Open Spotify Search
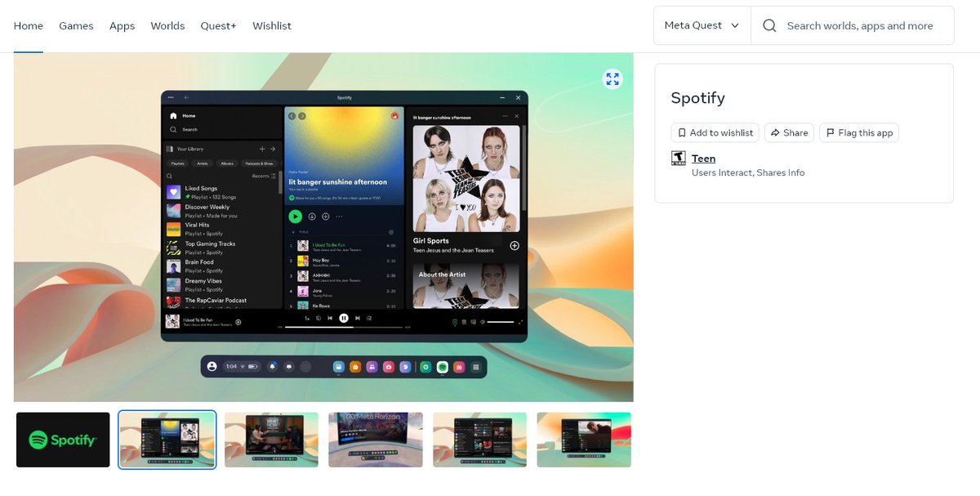980x496 pixels. [x=189, y=130]
